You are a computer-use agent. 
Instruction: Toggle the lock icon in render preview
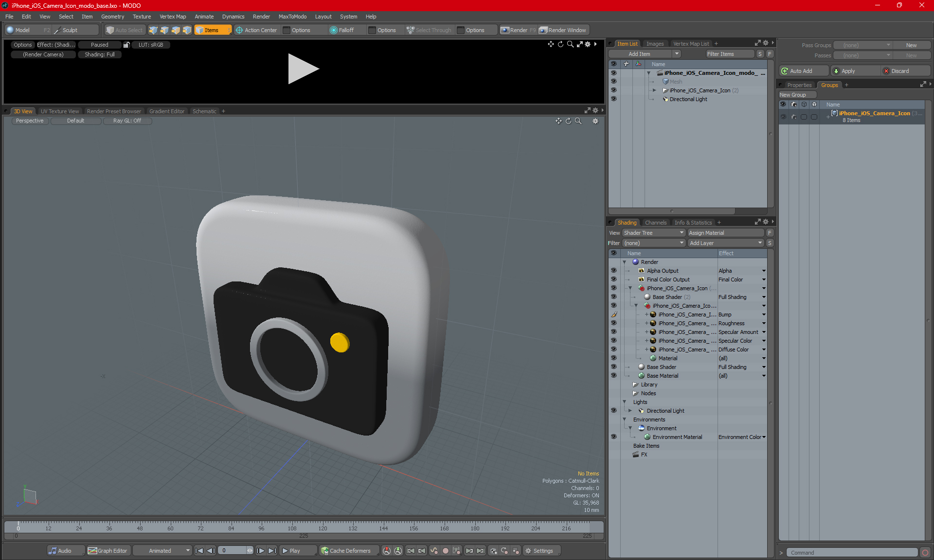point(126,45)
